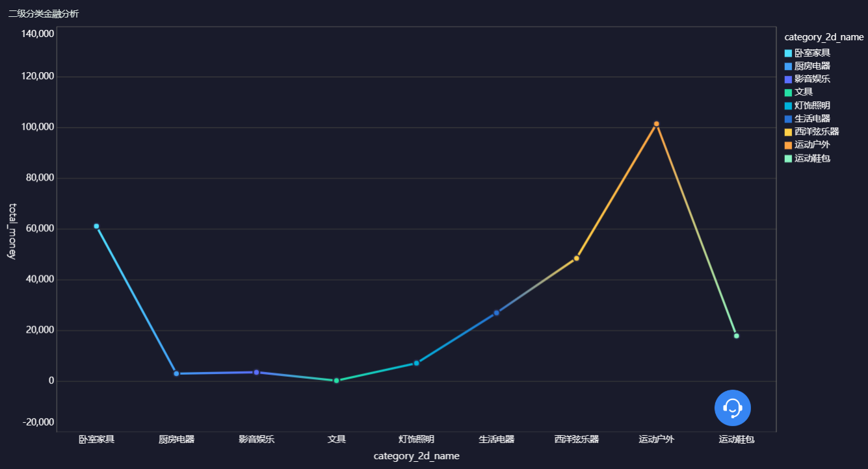Image resolution: width=868 pixels, height=469 pixels.
Task: Click x-axis label 运动鞋包
Action: [x=736, y=439]
